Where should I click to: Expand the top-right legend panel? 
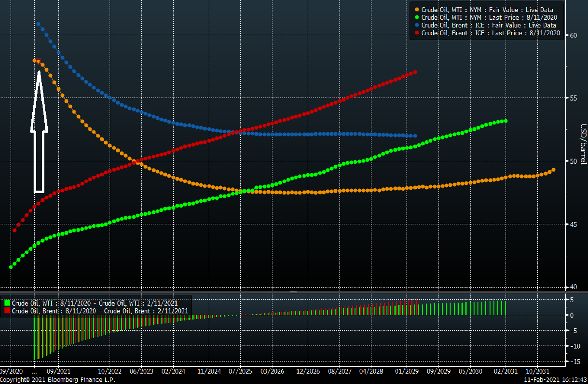pos(486,21)
